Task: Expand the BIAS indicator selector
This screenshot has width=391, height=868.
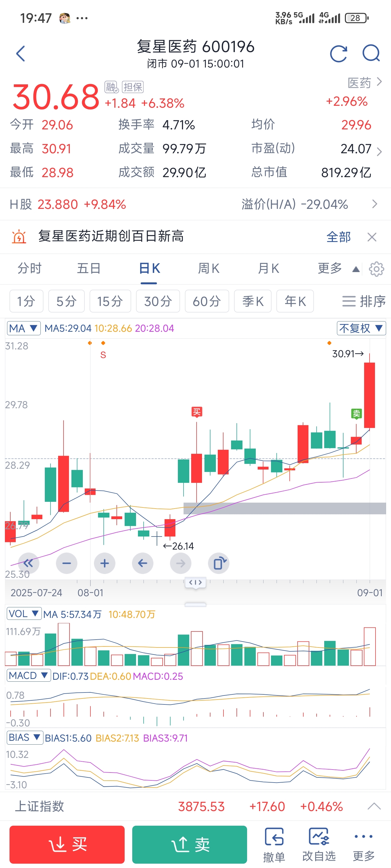Action: (25, 738)
